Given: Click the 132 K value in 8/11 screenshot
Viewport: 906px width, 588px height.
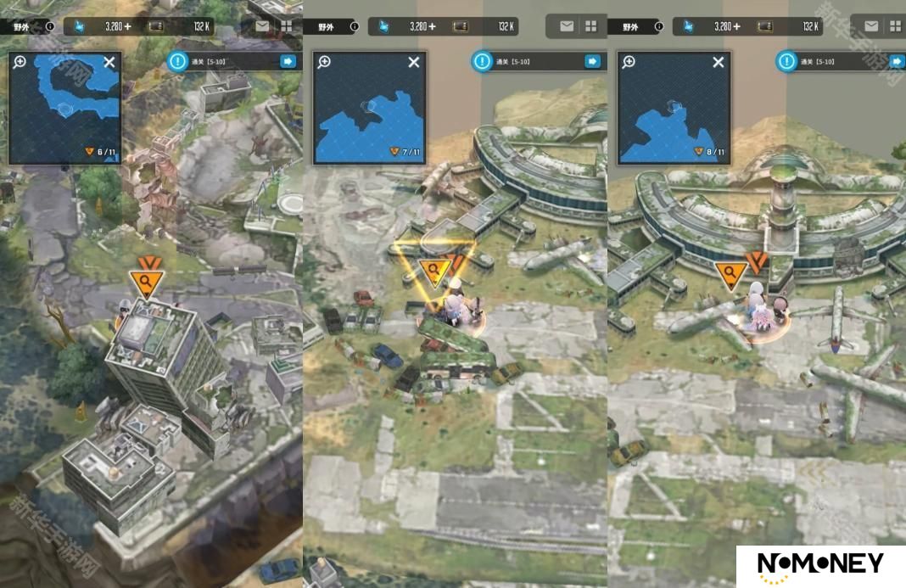Looking at the screenshot, I should tap(811, 26).
